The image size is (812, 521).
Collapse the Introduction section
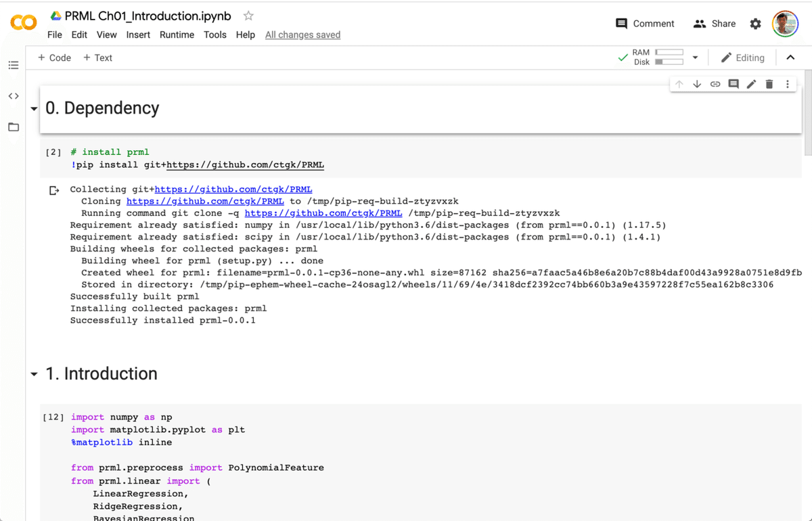[x=34, y=373]
